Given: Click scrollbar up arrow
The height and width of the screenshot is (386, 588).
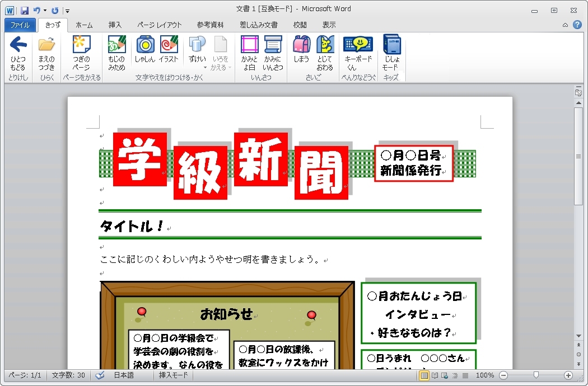Looking at the screenshot, I should tap(578, 103).
